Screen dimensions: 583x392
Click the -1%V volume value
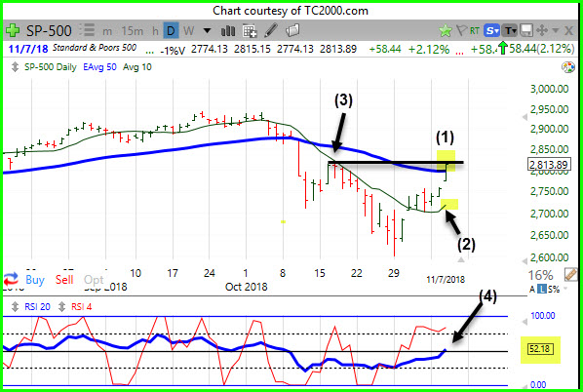click(x=173, y=50)
